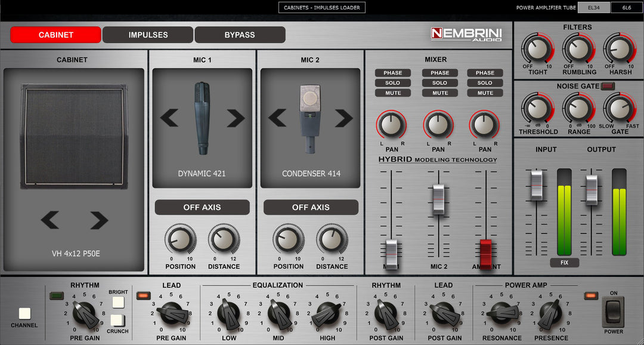Image resolution: width=644 pixels, height=345 pixels.
Task: Click the Off Axis button under Mic 1
Action: point(202,207)
